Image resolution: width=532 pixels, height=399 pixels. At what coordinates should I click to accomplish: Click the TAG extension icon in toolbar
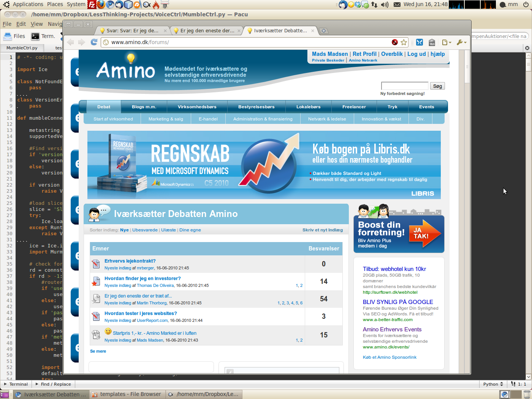click(x=432, y=42)
